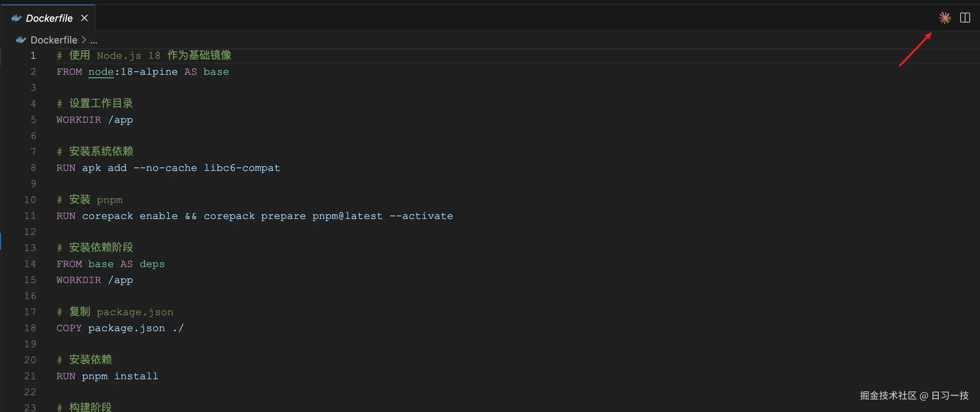The width and height of the screenshot is (980, 412).
Task: Click the Dockerfile item in the breadcrumb path
Action: click(54, 40)
